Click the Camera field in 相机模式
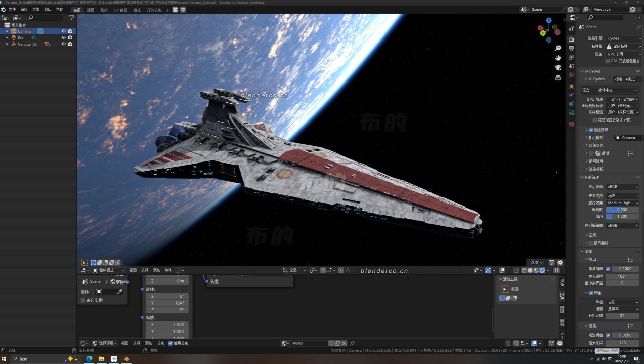The height and width of the screenshot is (364, 644). [x=628, y=138]
